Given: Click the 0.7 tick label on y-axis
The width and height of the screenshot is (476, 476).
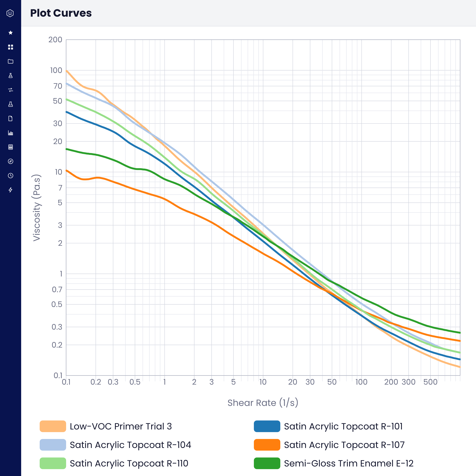Looking at the screenshot, I should click(57, 289).
